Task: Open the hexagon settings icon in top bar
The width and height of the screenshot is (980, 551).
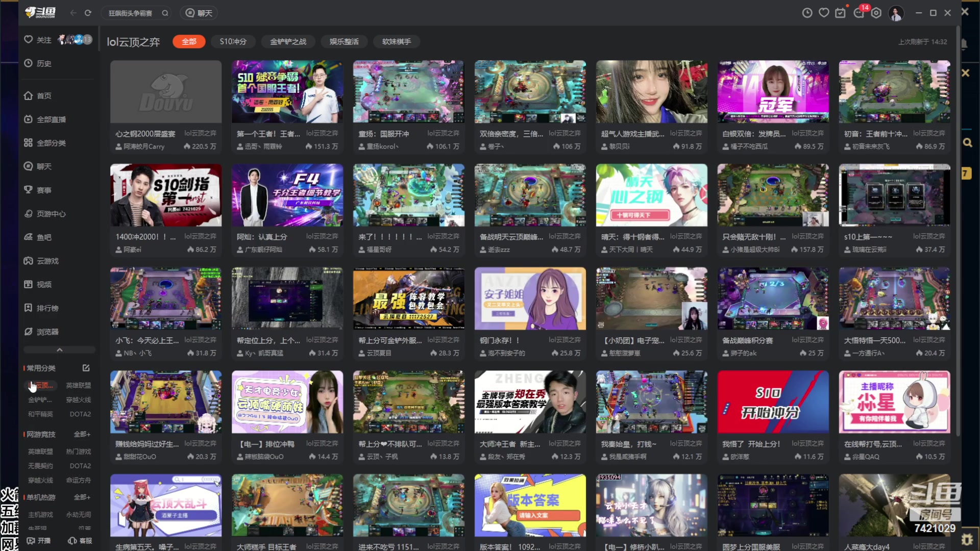Action: click(876, 13)
